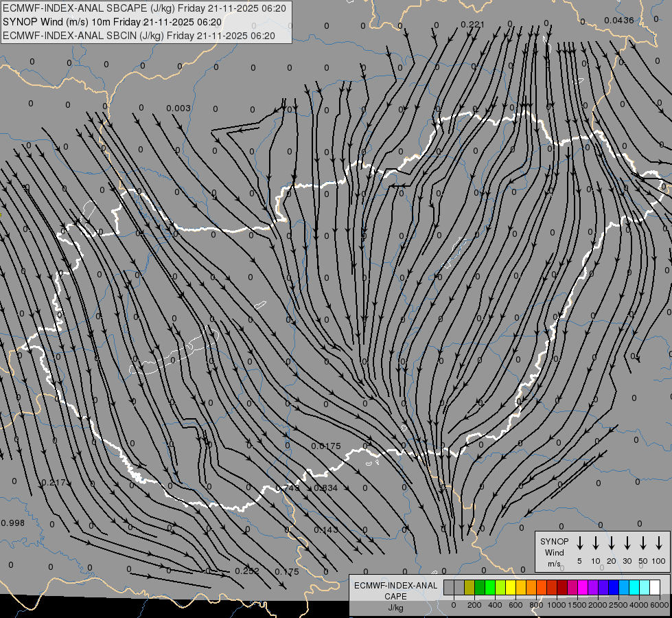This screenshot has height=618, width=672.
Task: Select the SYNOP Wind 10m title line
Action: pyautogui.click(x=112, y=22)
